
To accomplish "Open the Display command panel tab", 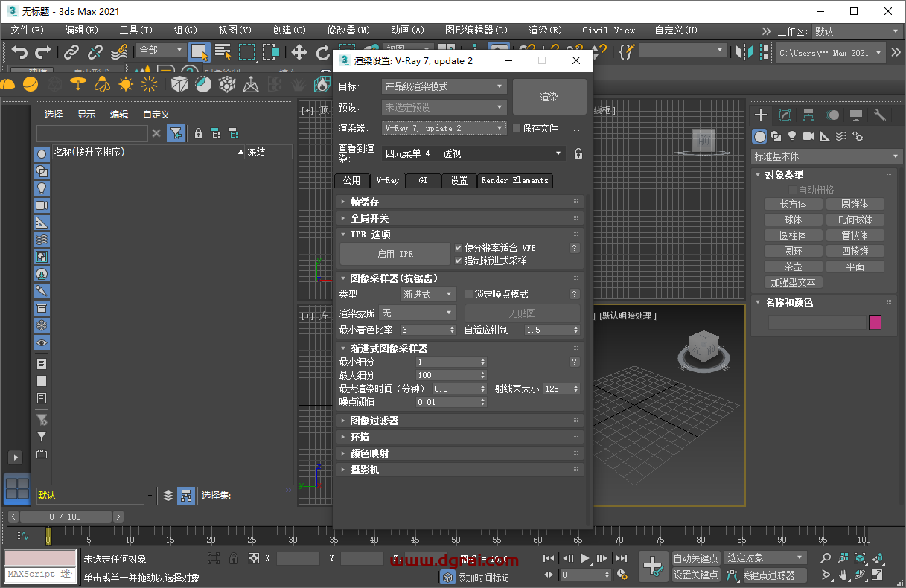I will click(x=856, y=115).
